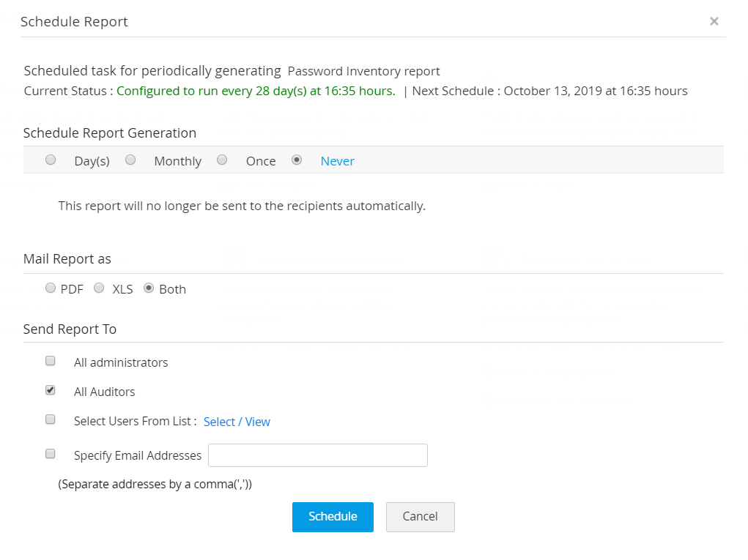Choose the Monthly schedule radio button
748x560 pixels.
click(130, 160)
